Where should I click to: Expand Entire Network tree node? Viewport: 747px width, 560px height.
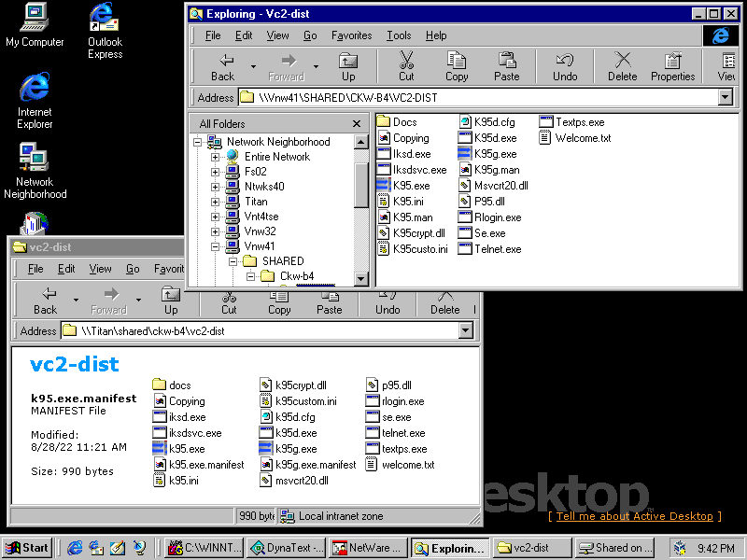click(215, 157)
